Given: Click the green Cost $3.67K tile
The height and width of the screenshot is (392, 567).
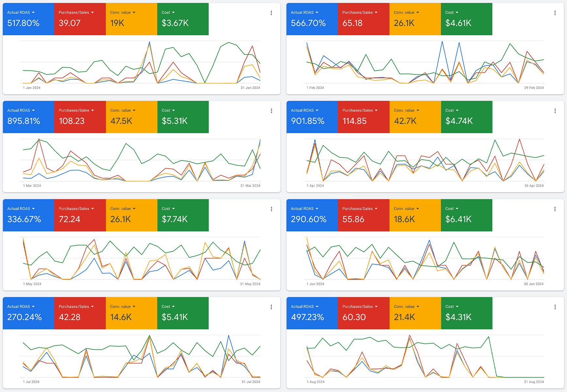Looking at the screenshot, I should (183, 19).
